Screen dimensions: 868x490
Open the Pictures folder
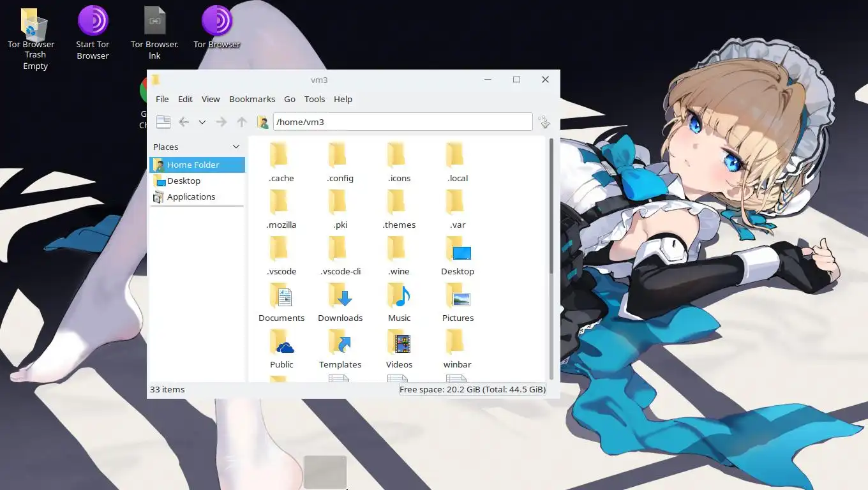pyautogui.click(x=458, y=302)
